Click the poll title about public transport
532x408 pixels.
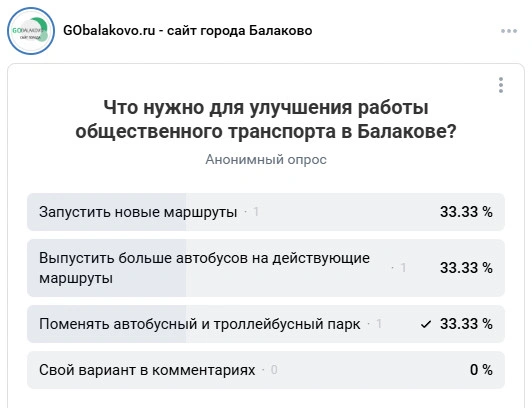266,119
